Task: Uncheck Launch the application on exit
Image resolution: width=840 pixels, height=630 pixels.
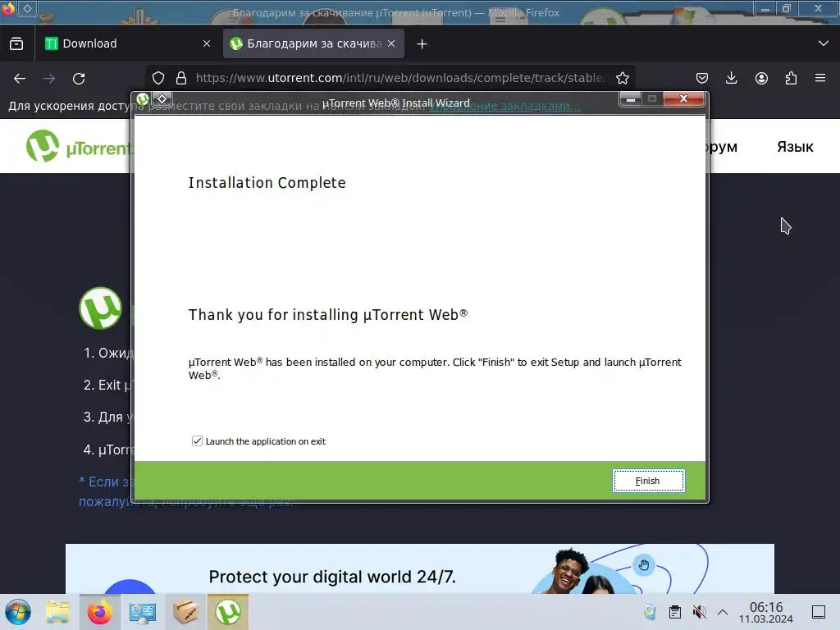Action: point(197,441)
